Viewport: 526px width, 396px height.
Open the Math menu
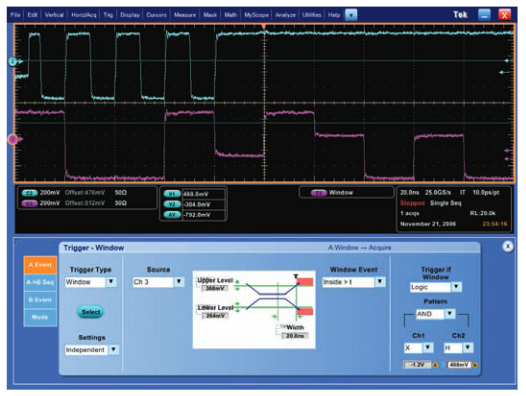tap(230, 15)
